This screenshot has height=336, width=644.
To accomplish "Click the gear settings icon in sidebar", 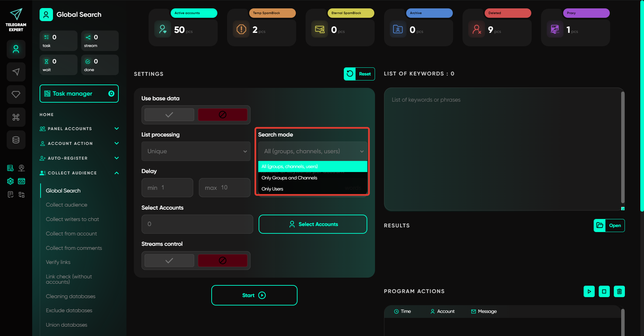I will [x=10, y=181].
